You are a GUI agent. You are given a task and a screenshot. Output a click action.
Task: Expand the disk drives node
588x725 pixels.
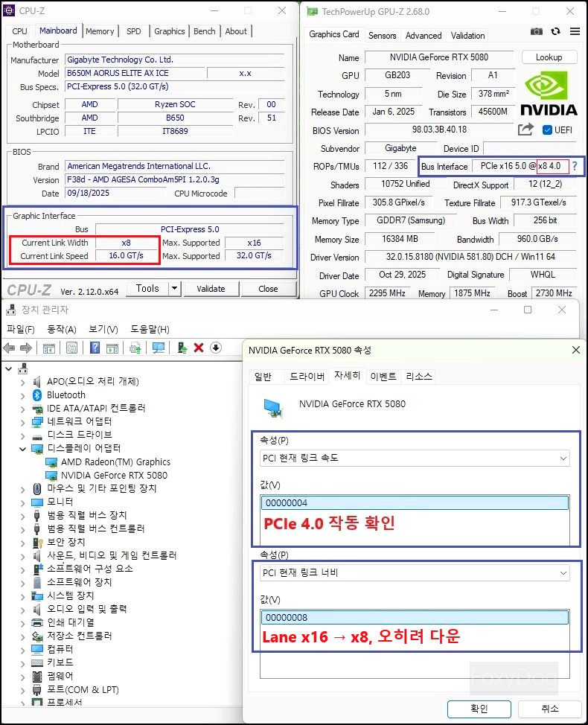tap(22, 435)
